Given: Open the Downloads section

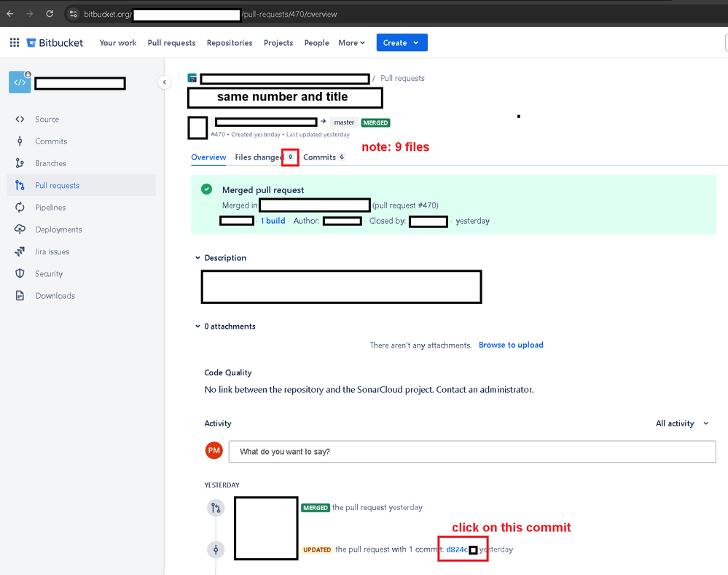Looking at the screenshot, I should pos(55,296).
